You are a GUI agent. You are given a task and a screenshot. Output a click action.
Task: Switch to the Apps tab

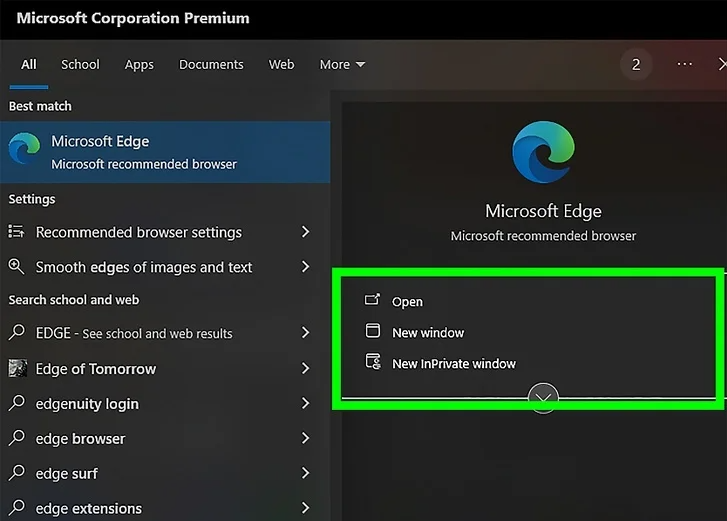click(x=139, y=64)
